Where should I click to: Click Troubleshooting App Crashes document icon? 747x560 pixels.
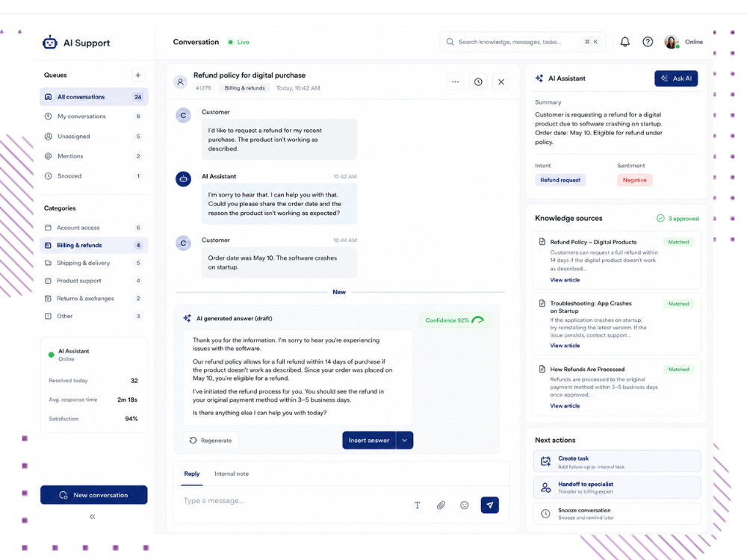pos(542,303)
